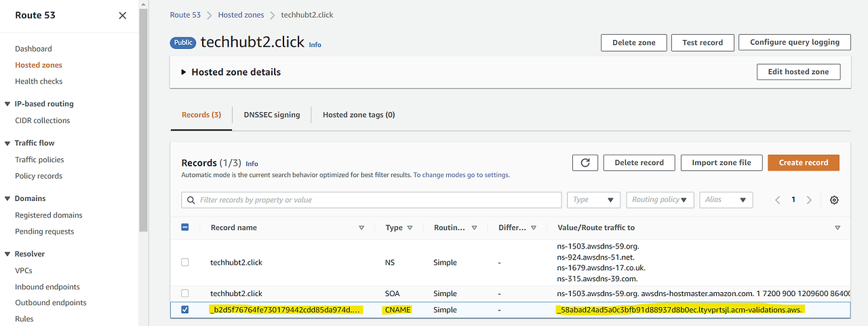Click Import zone file button
This screenshot has width=868, height=326.
tap(722, 163)
